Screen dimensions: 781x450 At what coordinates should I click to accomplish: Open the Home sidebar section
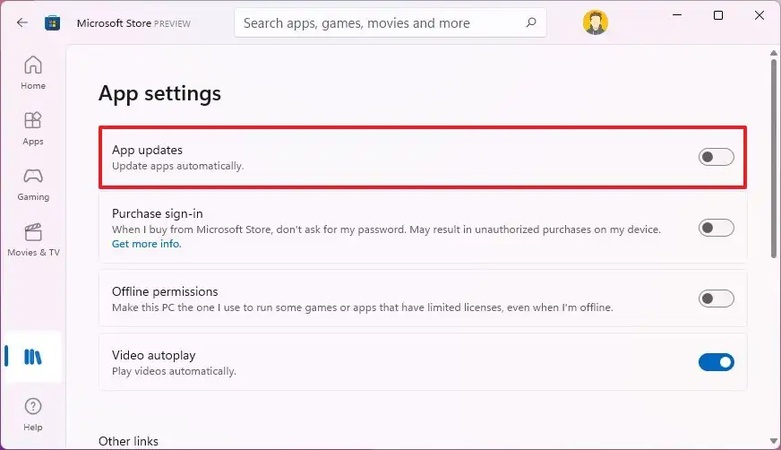click(x=33, y=73)
